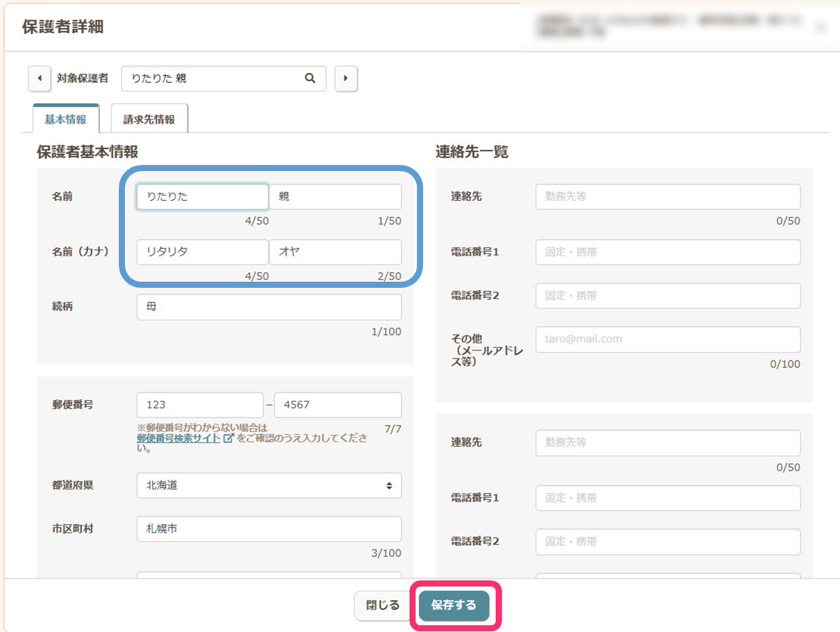Click the 市区町村 field containing 札幌市
840x632 pixels.
269,529
